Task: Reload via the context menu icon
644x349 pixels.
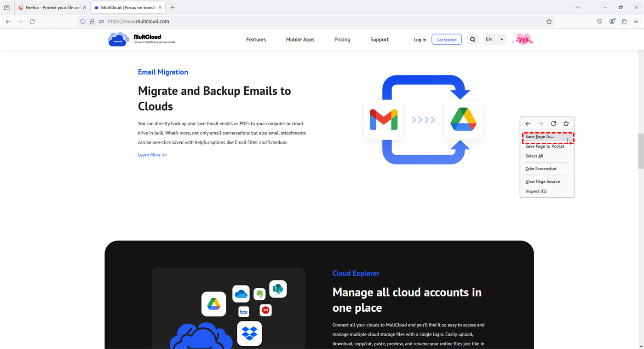Action: [x=553, y=124]
